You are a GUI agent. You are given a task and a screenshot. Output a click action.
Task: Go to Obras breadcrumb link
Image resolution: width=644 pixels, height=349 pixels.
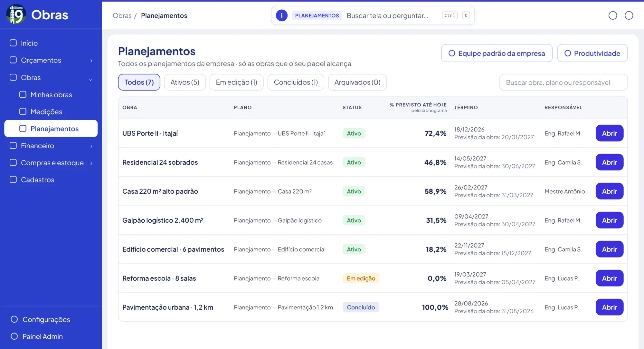tap(122, 15)
